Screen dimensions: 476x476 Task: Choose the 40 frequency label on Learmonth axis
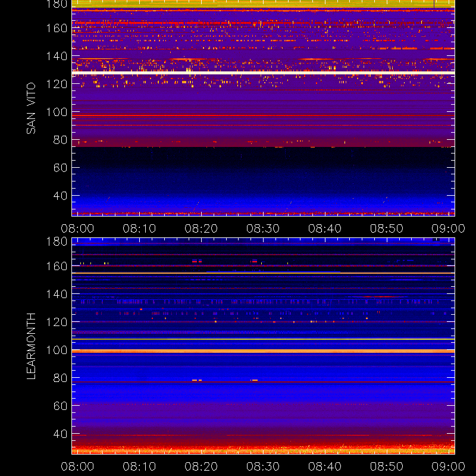pyautogui.click(x=61, y=434)
